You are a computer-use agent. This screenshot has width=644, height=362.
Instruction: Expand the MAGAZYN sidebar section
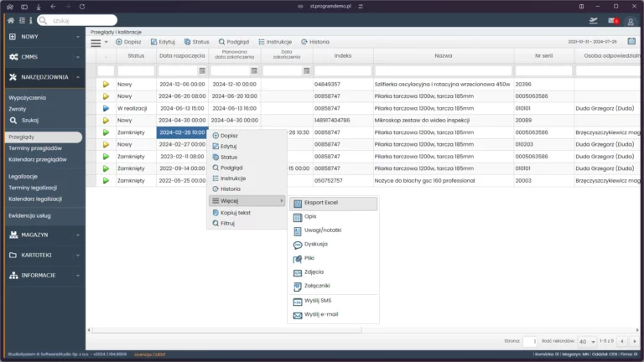[42, 235]
